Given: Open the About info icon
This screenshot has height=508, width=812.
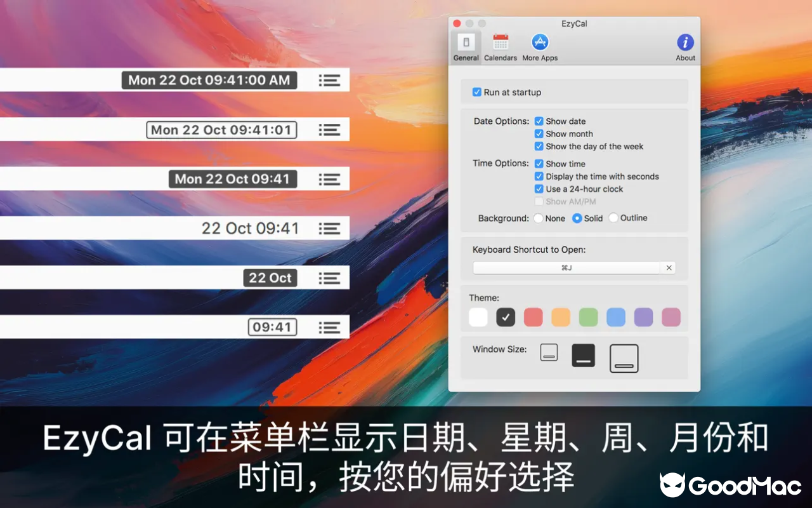Looking at the screenshot, I should tap(685, 48).
